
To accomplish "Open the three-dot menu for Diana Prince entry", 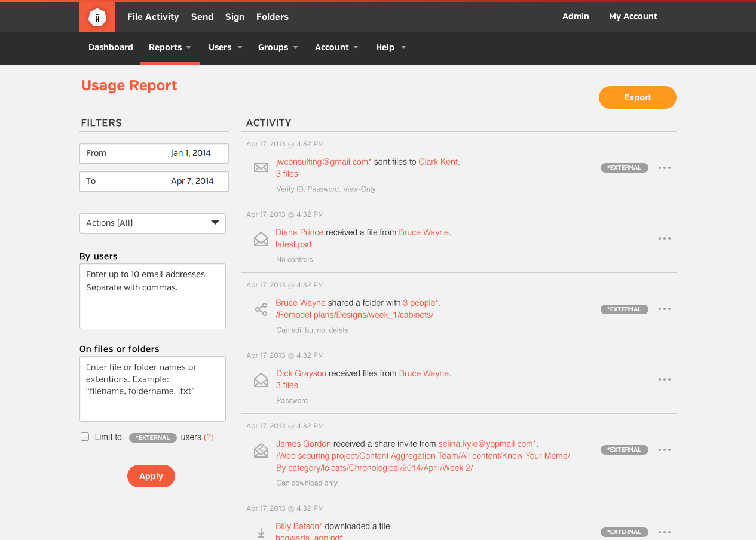I will click(x=664, y=238).
